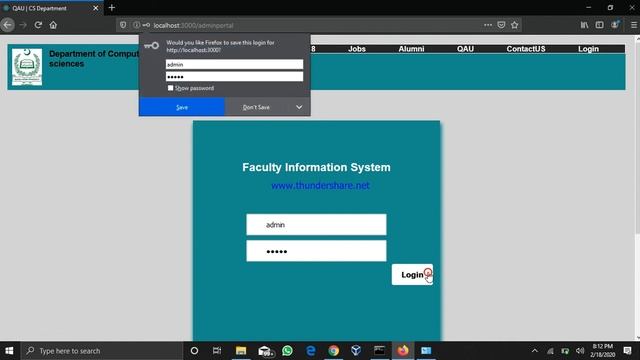Click the username field in save-login popup
Image resolution: width=640 pixels, height=360 pixels.
click(x=234, y=64)
